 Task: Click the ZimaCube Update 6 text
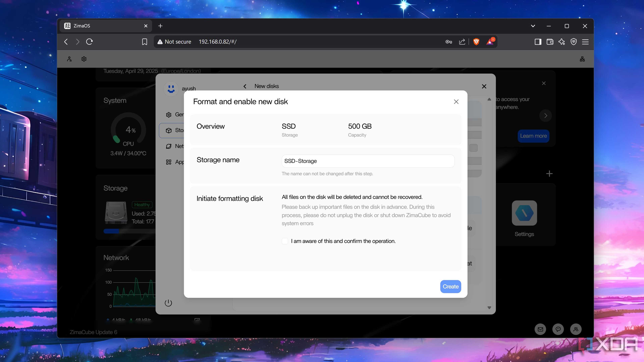[93, 332]
